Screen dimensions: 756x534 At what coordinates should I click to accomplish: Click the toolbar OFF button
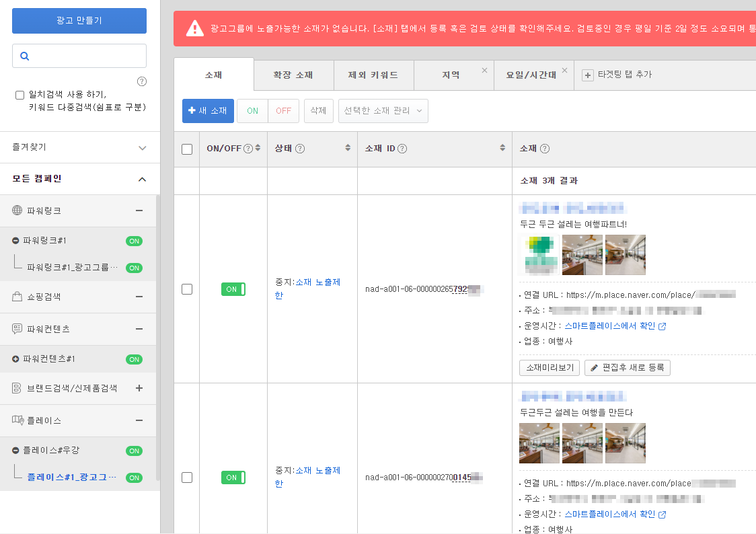[x=284, y=111]
